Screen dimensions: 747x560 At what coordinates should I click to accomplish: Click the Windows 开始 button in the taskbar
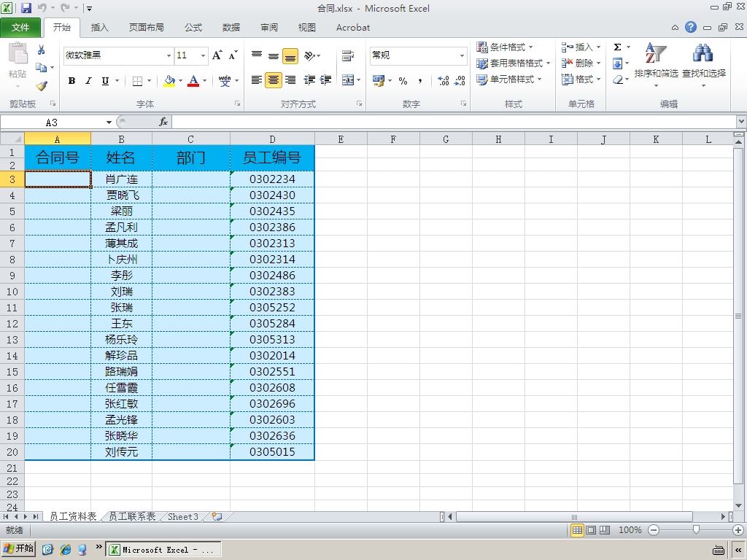click(19, 548)
